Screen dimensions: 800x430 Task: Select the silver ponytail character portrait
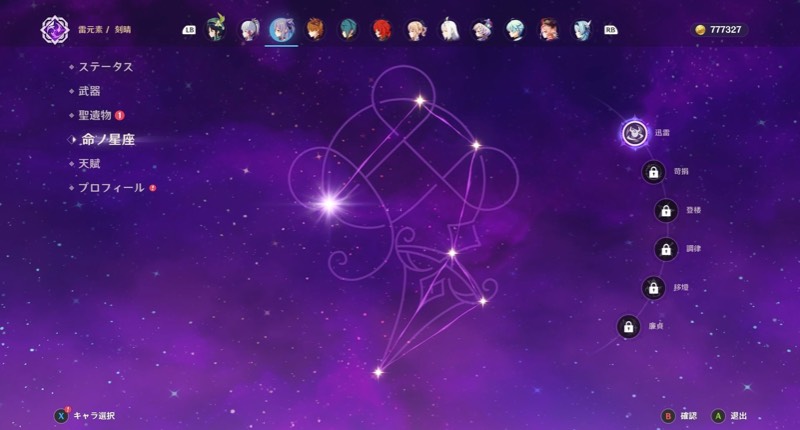249,30
